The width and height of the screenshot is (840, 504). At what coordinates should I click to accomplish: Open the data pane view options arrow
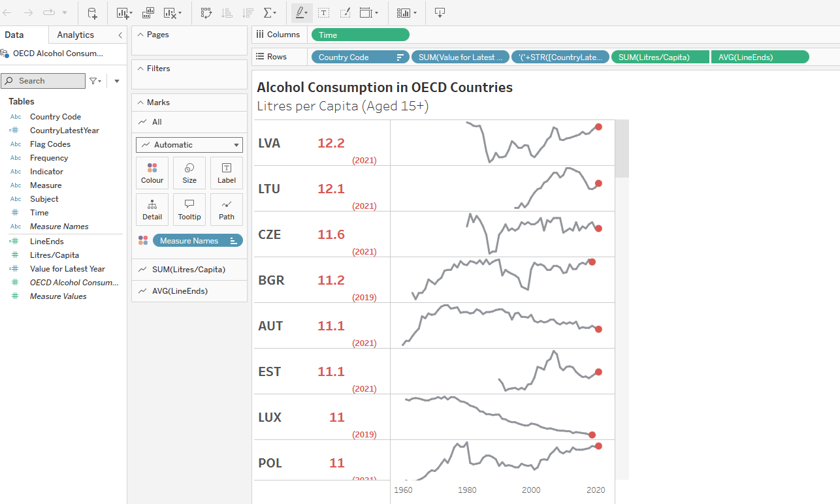pos(117,81)
